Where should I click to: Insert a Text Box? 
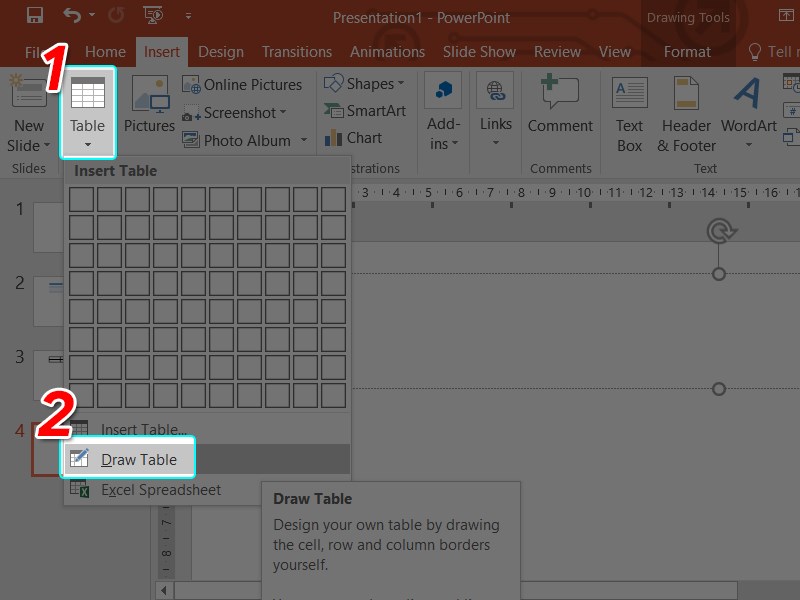point(628,111)
